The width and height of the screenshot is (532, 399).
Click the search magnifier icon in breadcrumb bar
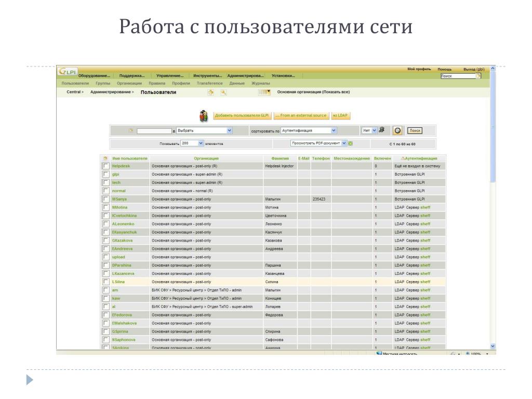point(223,92)
